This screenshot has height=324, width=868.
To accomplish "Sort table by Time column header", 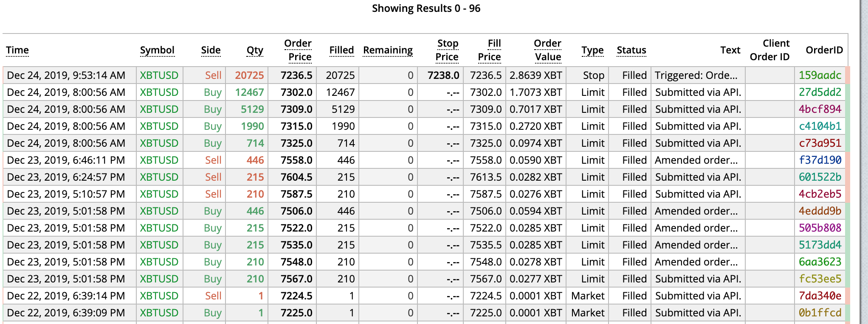I will (17, 50).
